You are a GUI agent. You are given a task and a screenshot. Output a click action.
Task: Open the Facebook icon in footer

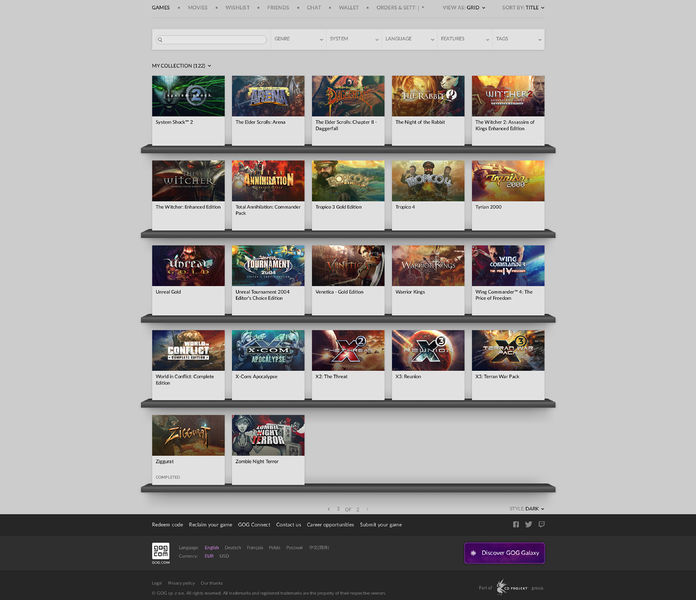tap(516, 525)
